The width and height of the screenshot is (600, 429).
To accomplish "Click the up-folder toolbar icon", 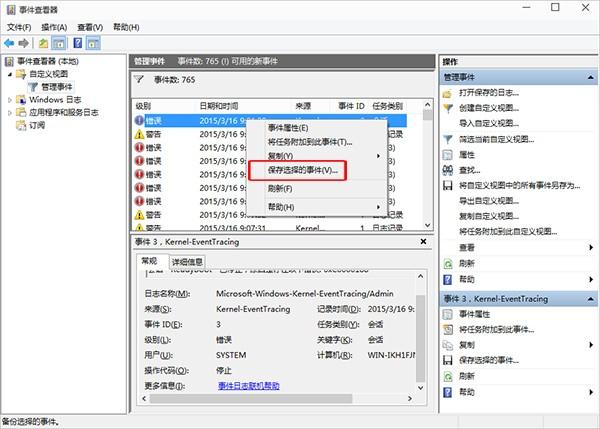I will tap(44, 43).
